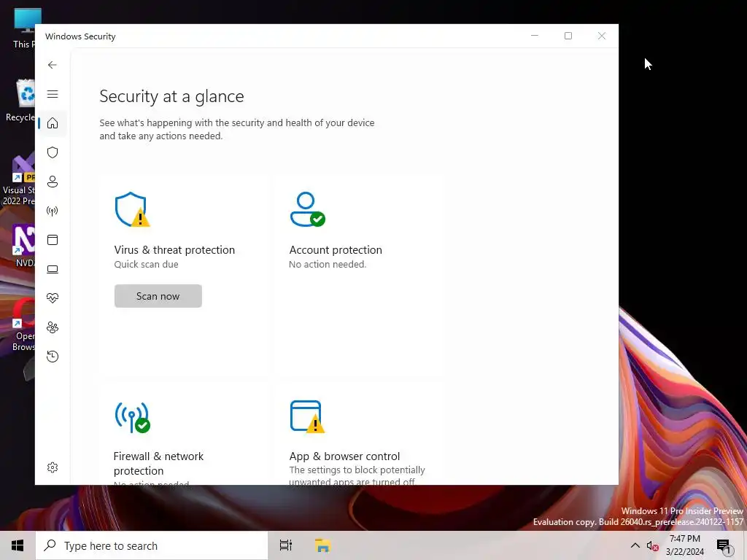Screen dimensions: 747x560
Task: Open Virus & threat protection shield in sidebar
Action: [53, 152]
